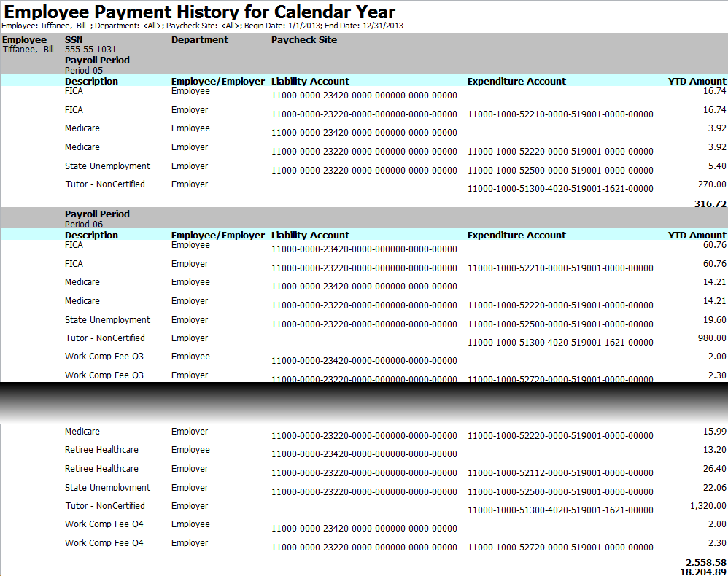Select the filter line with Begin Date 1/1/2013
Image resolution: width=728 pixels, height=576 pixels.
coord(203,26)
